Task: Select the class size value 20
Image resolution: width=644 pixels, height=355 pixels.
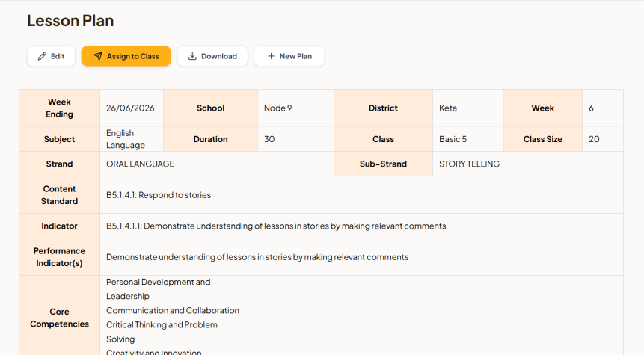Action: [x=594, y=139]
